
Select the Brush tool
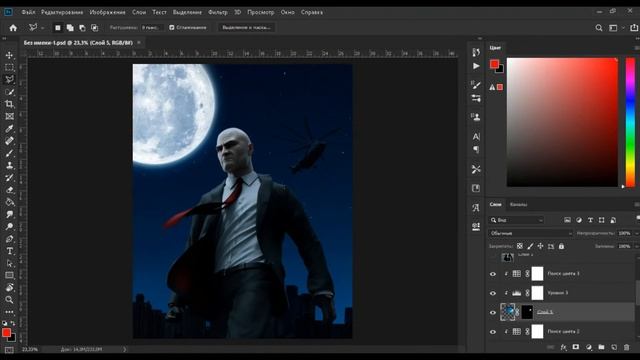pyautogui.click(x=9, y=153)
